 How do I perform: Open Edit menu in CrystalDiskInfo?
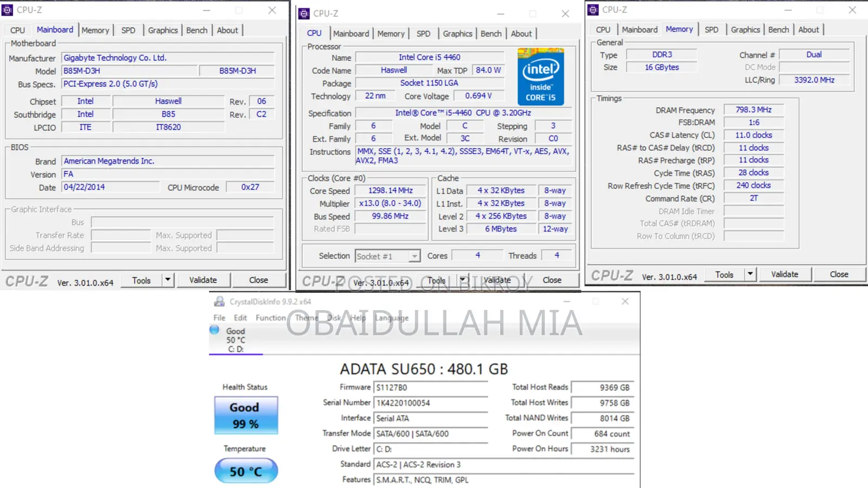pyautogui.click(x=240, y=318)
